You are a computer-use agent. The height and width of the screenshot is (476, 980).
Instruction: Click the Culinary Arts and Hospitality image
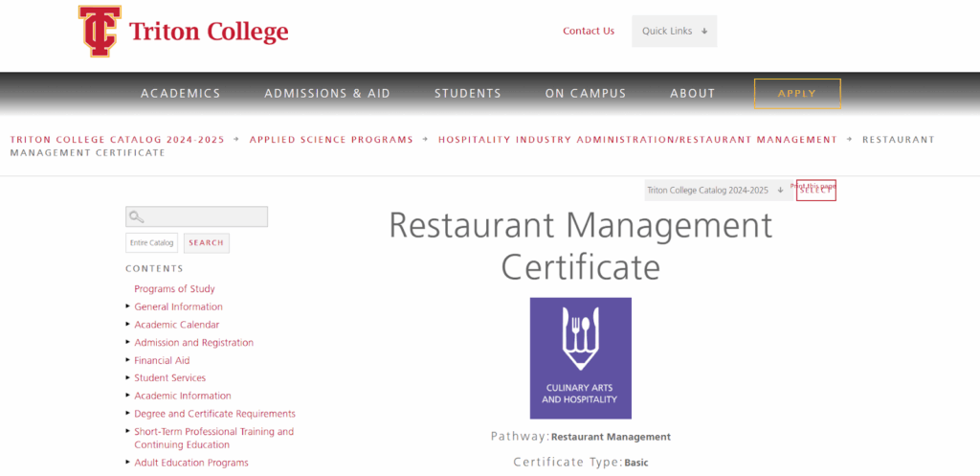581,358
